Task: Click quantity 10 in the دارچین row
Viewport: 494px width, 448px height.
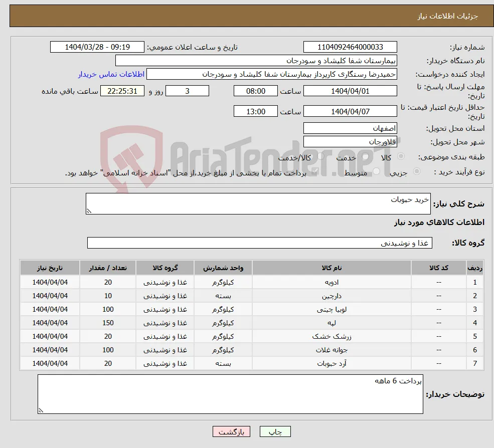Action: pos(108,296)
